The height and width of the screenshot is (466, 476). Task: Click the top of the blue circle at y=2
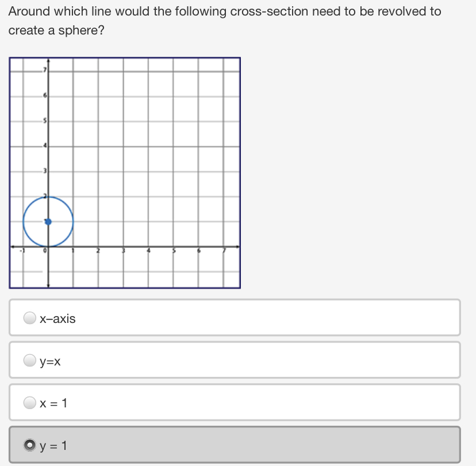click(x=48, y=196)
